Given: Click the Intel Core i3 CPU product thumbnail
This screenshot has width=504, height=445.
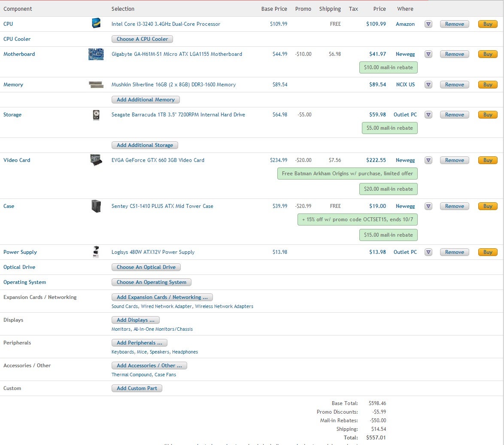Looking at the screenshot, I should pyautogui.click(x=96, y=24).
